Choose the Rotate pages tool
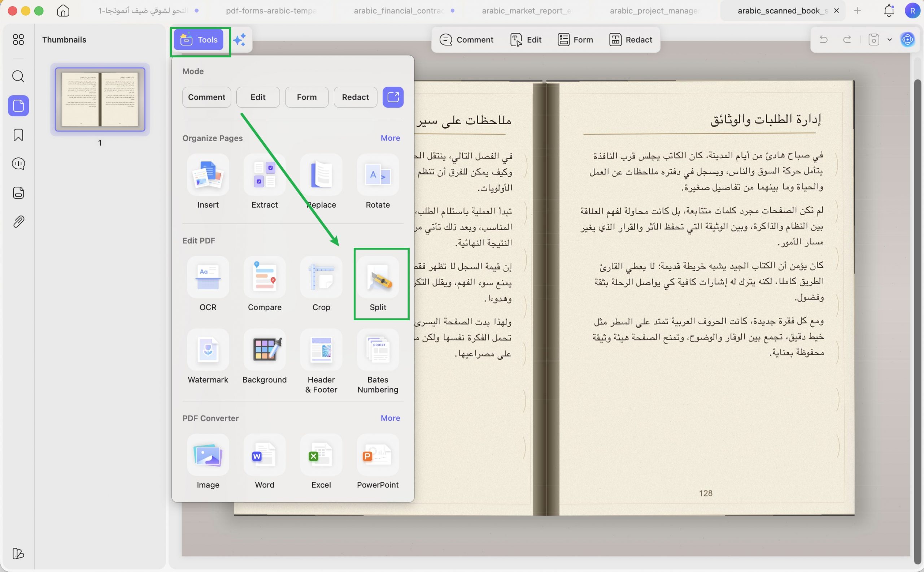 tap(378, 182)
